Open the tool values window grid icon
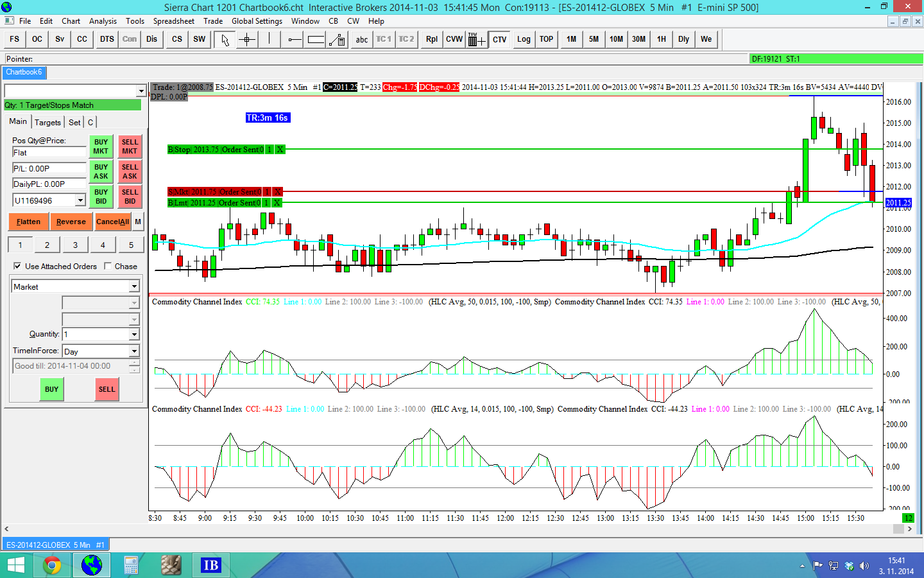This screenshot has width=924, height=578. coord(476,39)
